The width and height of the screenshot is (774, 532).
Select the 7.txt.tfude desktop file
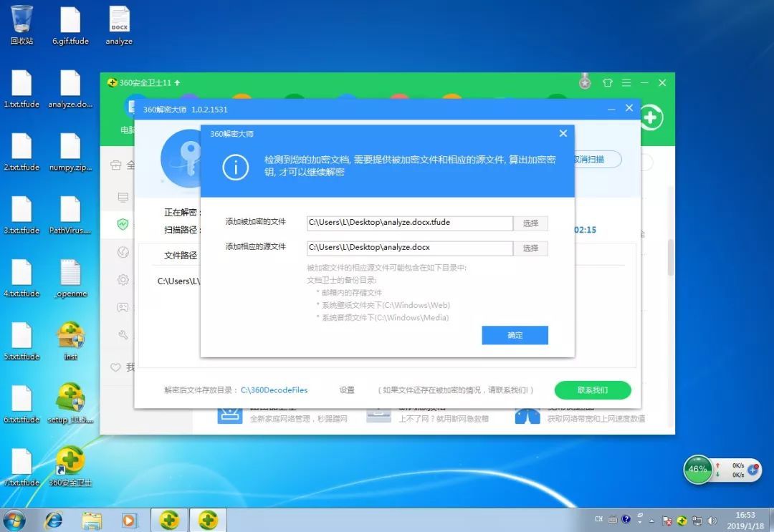21,467
